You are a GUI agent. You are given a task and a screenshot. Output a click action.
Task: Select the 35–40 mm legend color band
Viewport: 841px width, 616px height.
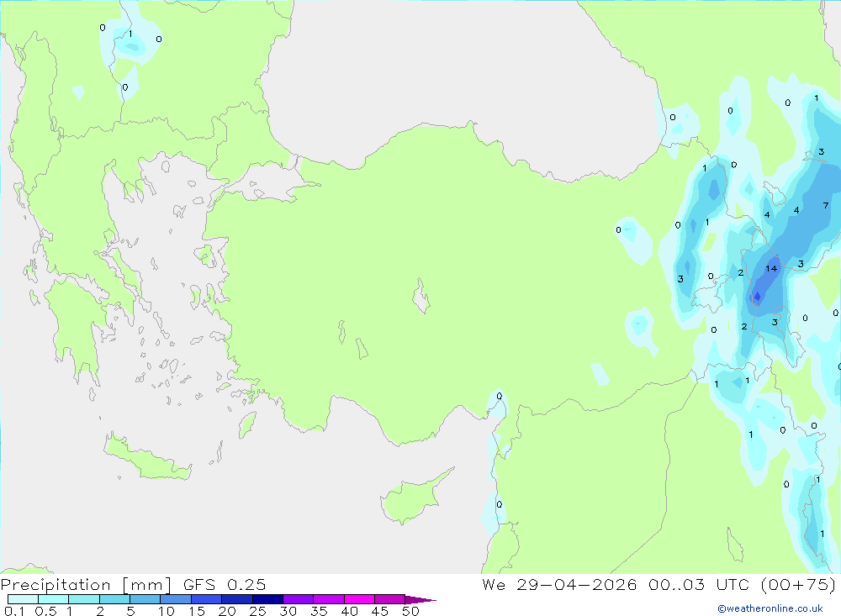[329, 599]
